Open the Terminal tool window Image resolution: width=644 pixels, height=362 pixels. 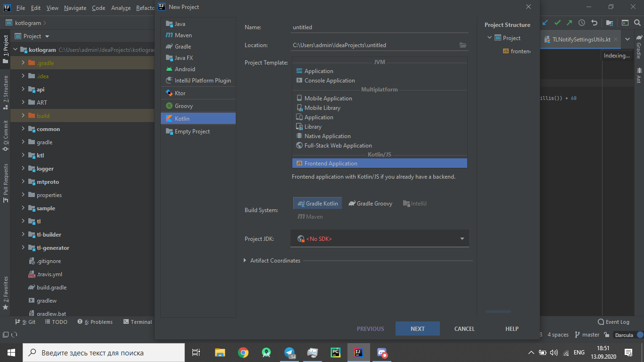(137, 322)
